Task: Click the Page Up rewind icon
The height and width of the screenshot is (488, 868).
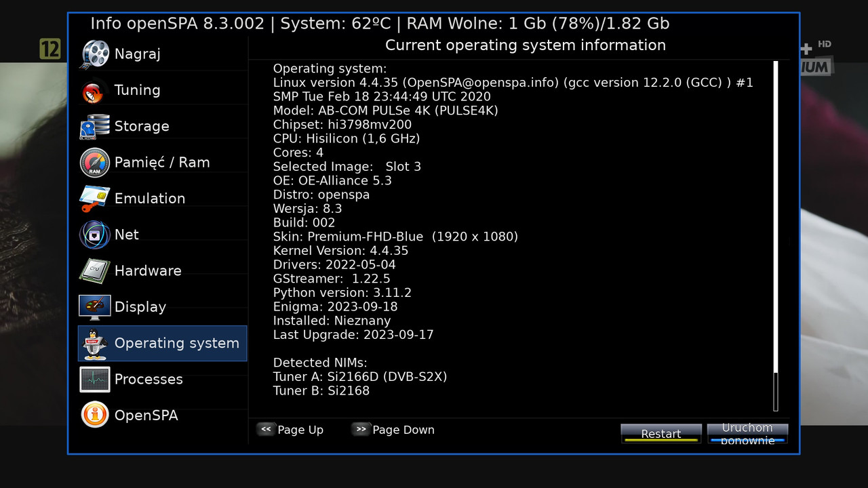Action: pyautogui.click(x=266, y=429)
